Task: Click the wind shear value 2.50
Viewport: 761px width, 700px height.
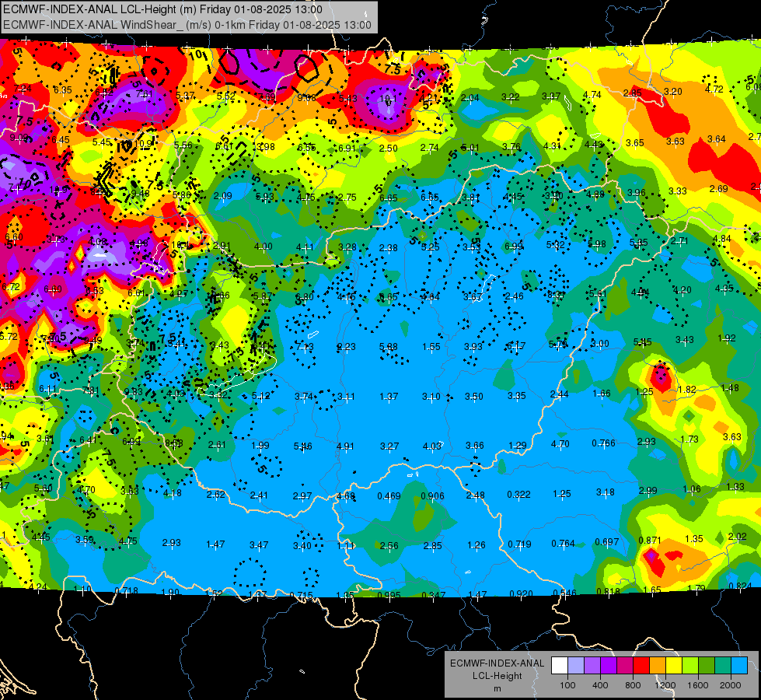Action: pyautogui.click(x=388, y=148)
